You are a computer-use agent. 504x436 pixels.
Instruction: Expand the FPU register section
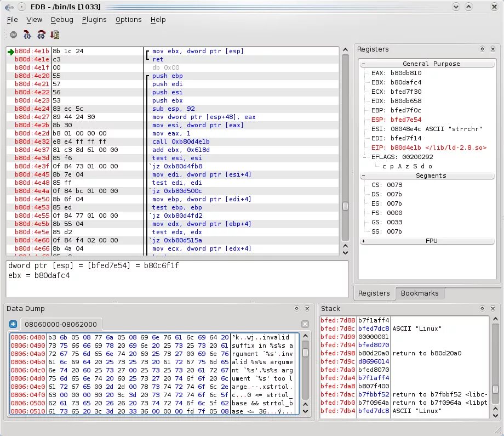point(363,241)
